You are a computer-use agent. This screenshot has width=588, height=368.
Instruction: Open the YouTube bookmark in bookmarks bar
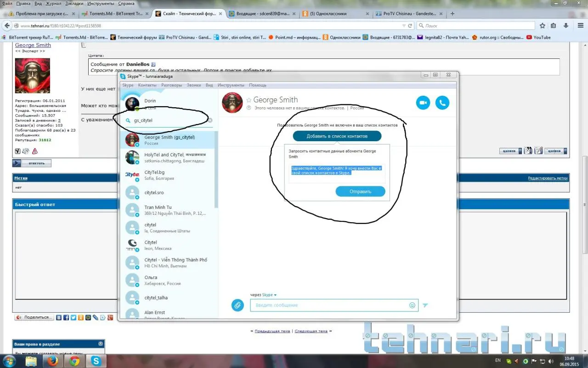click(x=538, y=37)
